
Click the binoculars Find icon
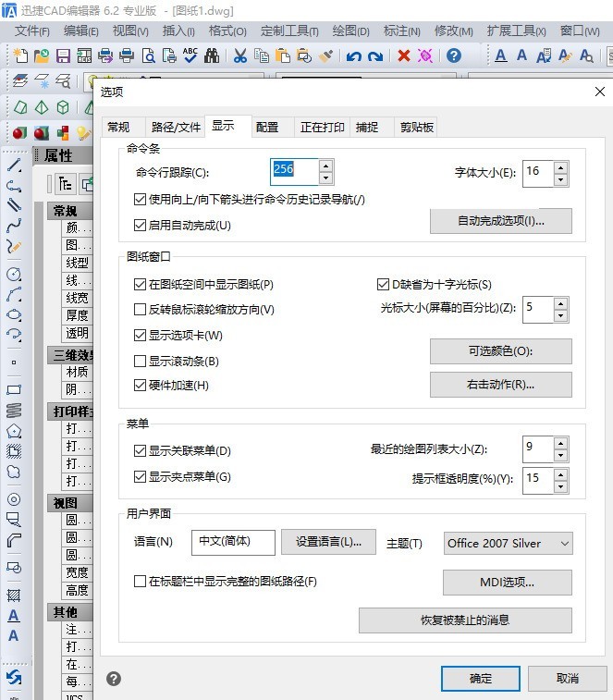coord(212,55)
